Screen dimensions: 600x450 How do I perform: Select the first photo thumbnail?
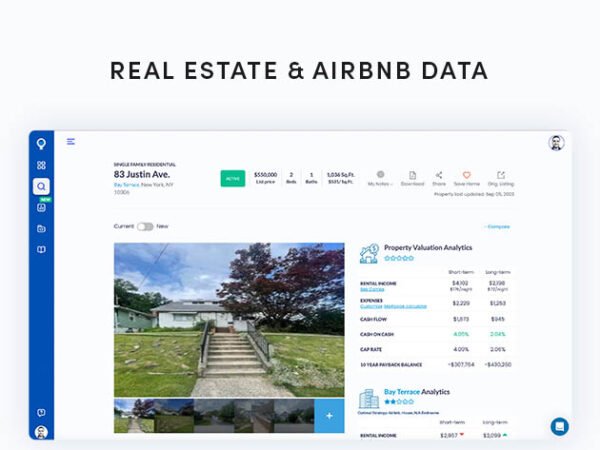pyautogui.click(x=133, y=415)
